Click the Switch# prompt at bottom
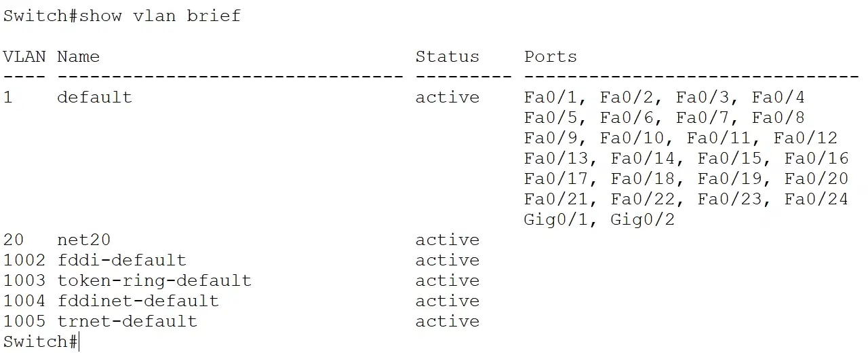The height and width of the screenshot is (353, 868). [40, 341]
